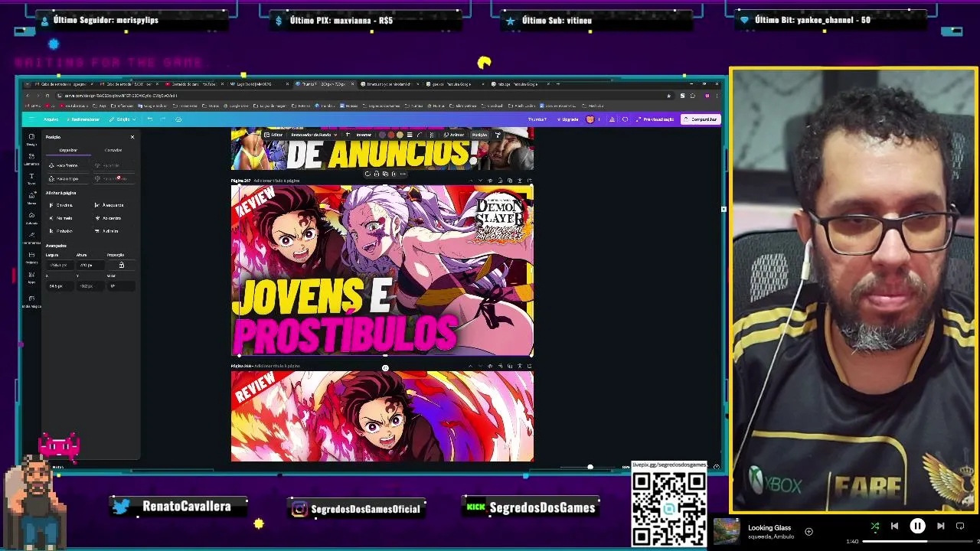Screen dimensions: 980x551
Task: Edit the Altura height field
Action: click(90, 266)
